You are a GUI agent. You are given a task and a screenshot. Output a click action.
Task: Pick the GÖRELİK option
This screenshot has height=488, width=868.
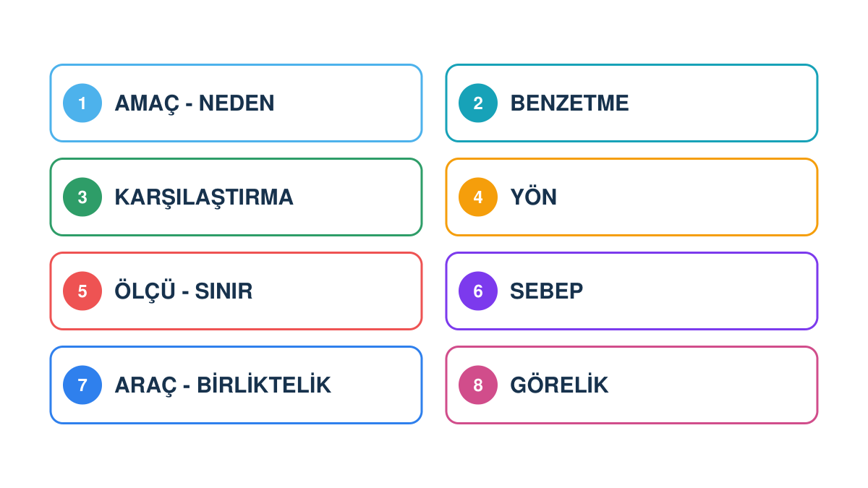(631, 385)
